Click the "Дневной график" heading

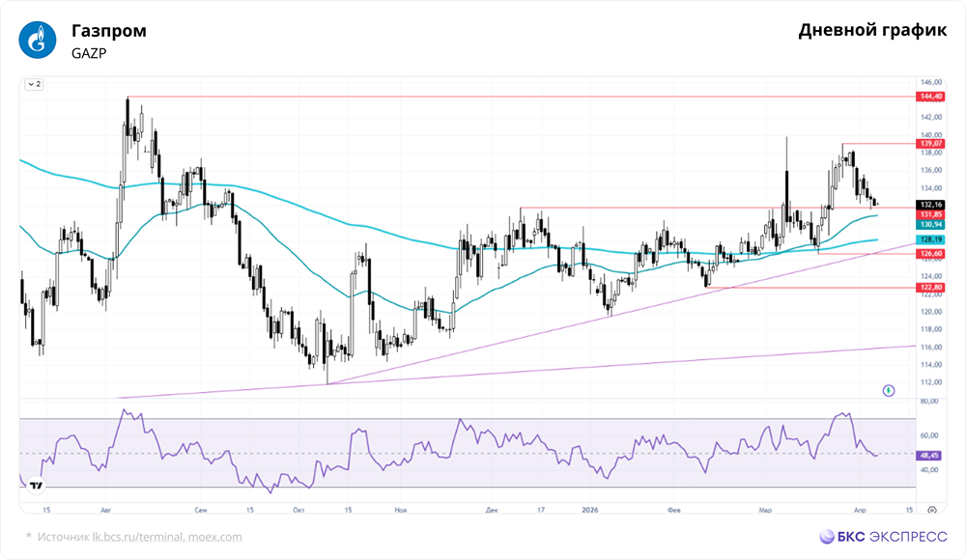point(872,30)
